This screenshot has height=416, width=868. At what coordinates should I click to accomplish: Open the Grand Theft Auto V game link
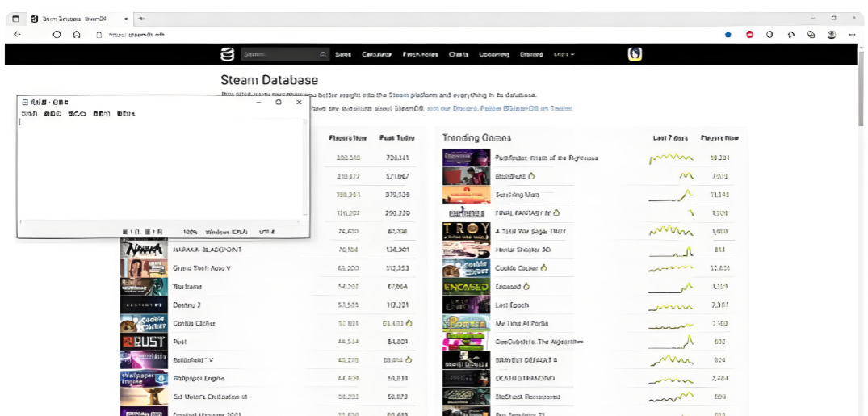[202, 268]
